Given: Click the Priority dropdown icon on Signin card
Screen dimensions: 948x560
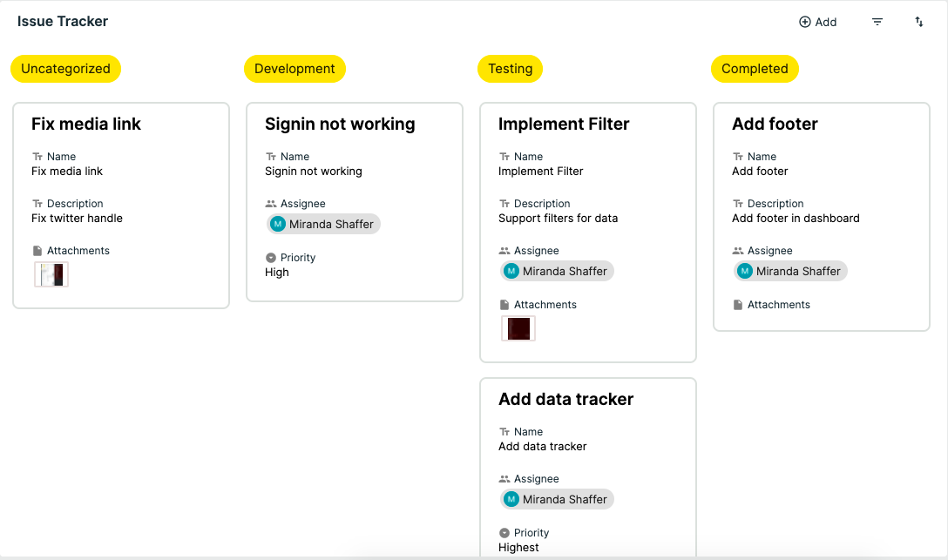Looking at the screenshot, I should pyautogui.click(x=271, y=258).
